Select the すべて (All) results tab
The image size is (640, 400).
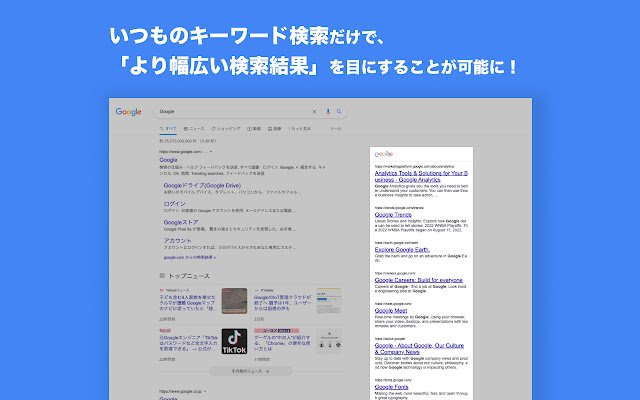168,129
